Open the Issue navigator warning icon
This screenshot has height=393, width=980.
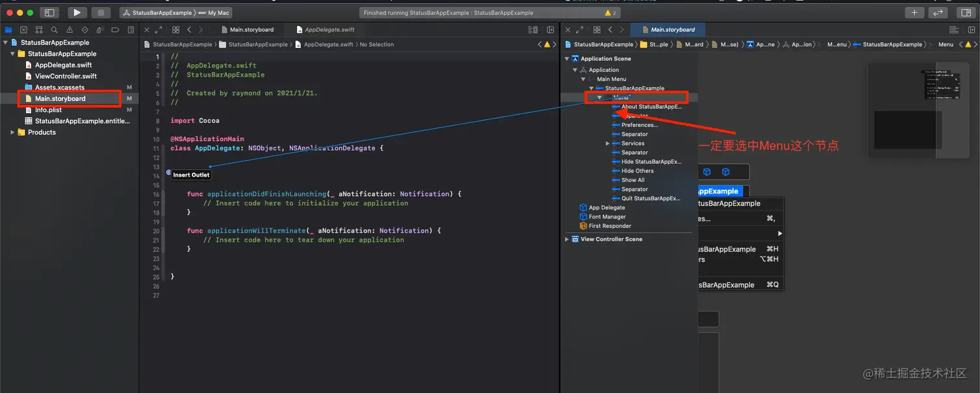(x=69, y=30)
